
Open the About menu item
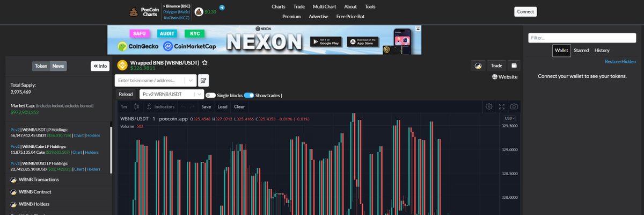[x=350, y=7]
